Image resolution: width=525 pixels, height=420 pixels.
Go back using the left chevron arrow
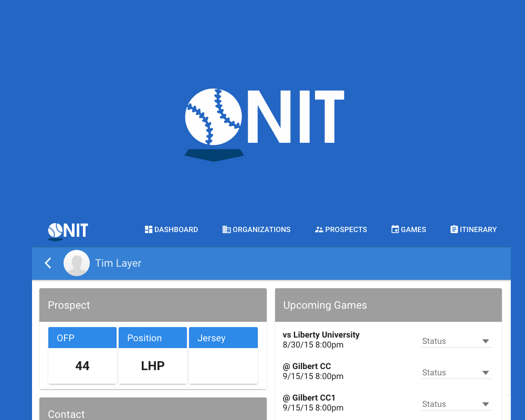48,263
